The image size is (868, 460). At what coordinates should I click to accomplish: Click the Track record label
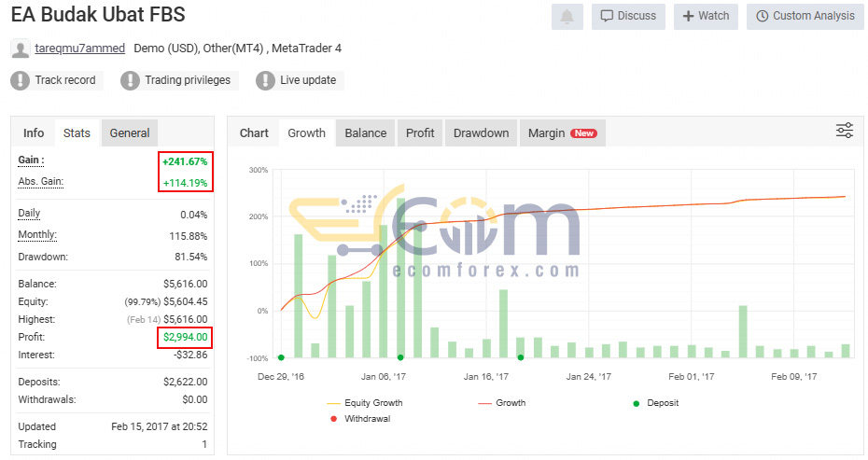click(65, 80)
